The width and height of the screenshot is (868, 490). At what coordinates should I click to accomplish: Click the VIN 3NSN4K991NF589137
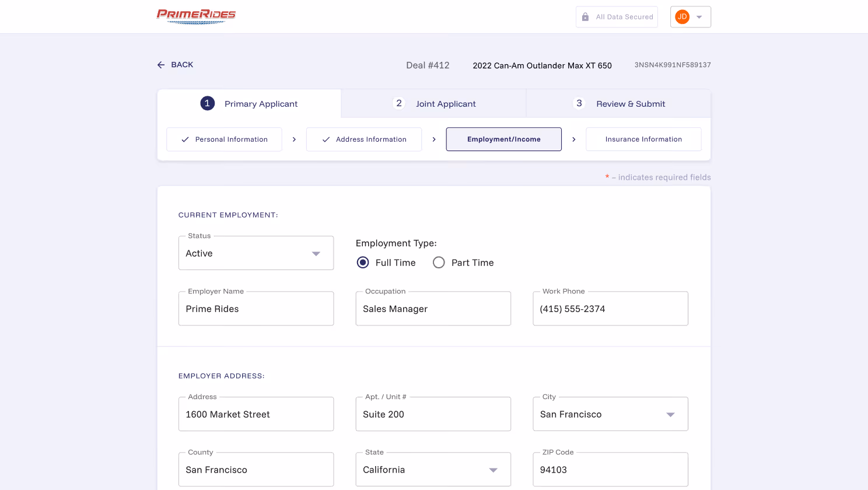point(673,65)
